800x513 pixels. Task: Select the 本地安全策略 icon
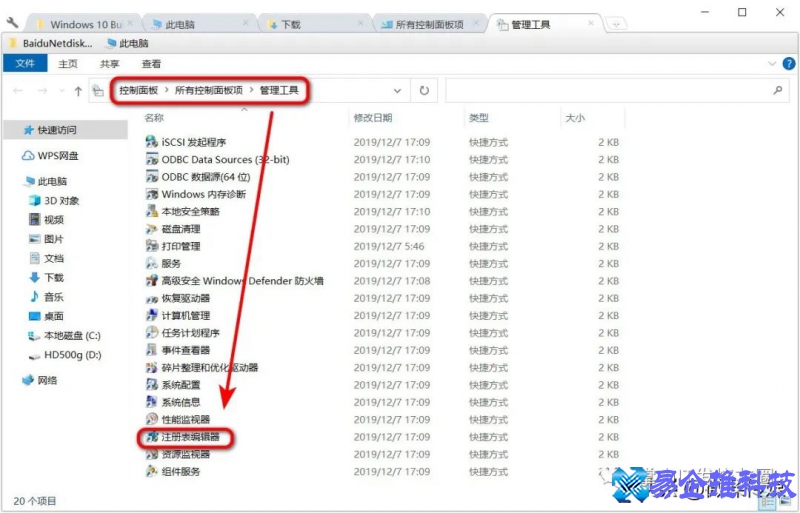coord(152,211)
